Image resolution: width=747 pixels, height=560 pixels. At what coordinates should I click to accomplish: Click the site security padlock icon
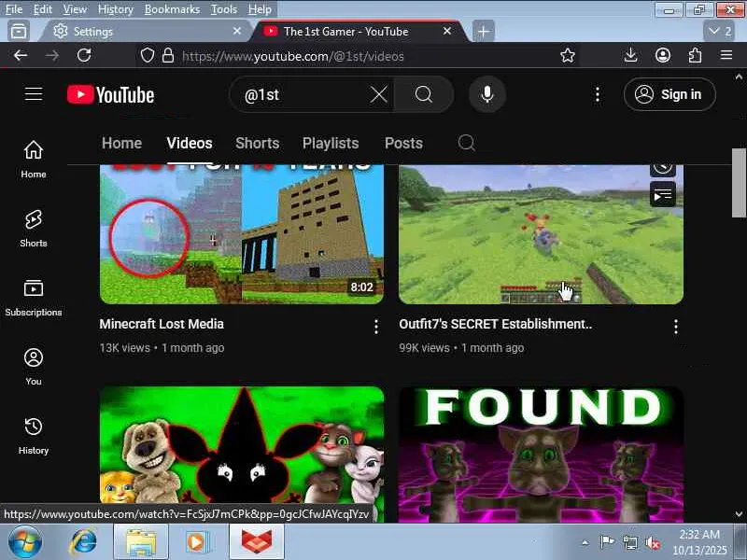point(168,56)
